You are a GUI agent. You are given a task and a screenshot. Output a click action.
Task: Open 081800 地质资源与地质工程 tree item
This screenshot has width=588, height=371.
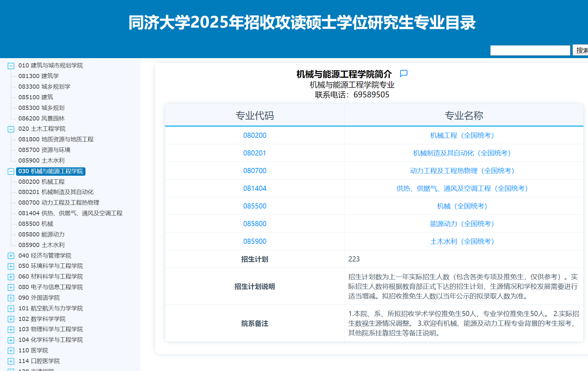tap(56, 139)
